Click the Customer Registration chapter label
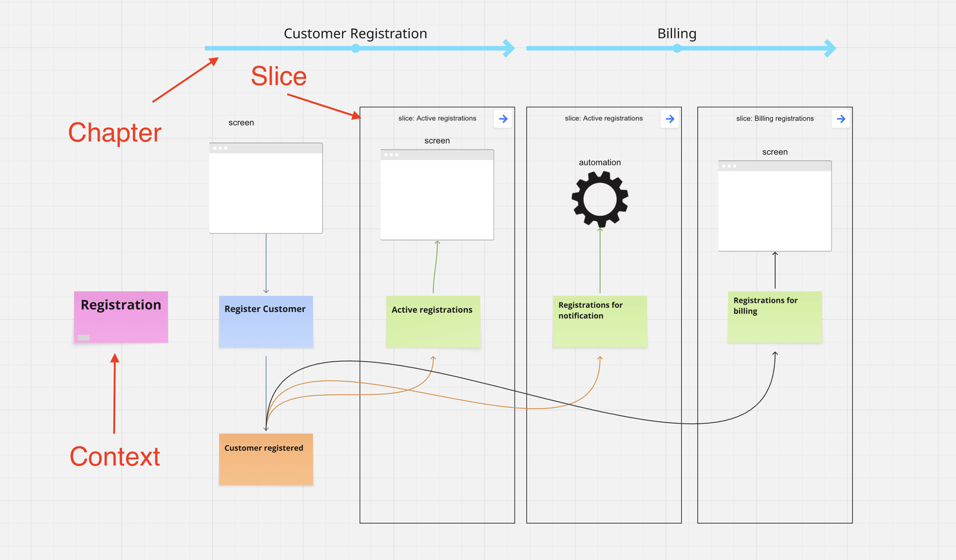 [355, 33]
